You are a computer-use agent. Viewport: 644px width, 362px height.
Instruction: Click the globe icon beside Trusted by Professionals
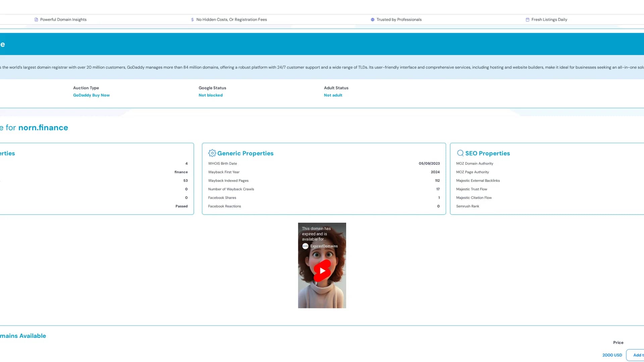tap(372, 20)
